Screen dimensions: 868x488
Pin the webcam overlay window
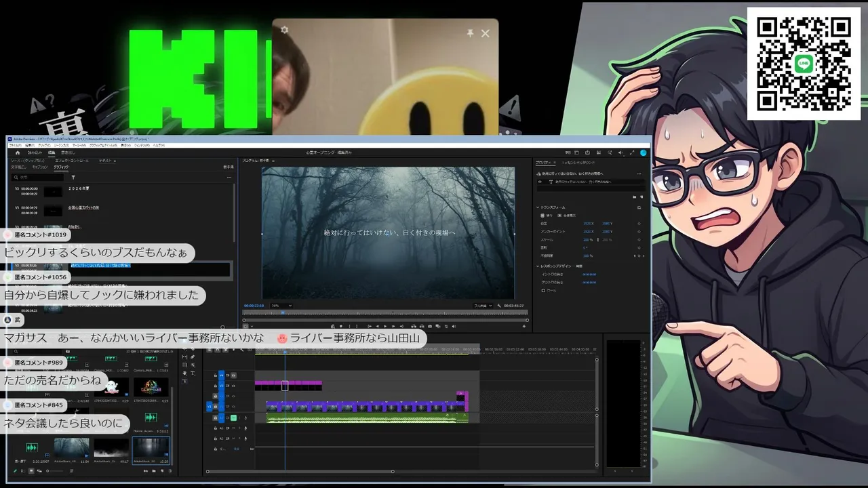470,33
